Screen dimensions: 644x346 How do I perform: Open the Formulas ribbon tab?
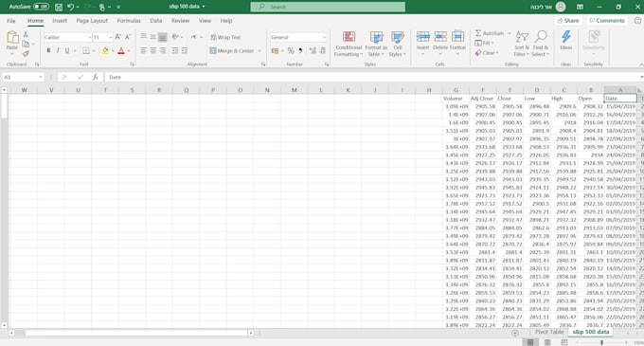coord(129,21)
